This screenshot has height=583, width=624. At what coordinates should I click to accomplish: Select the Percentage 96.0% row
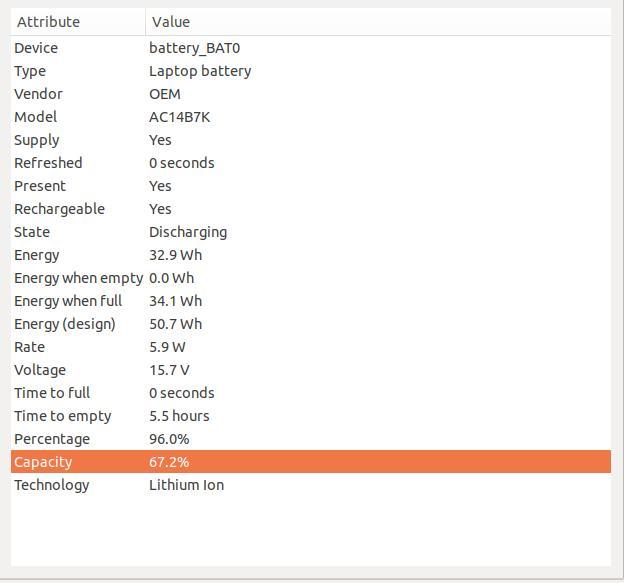311,439
